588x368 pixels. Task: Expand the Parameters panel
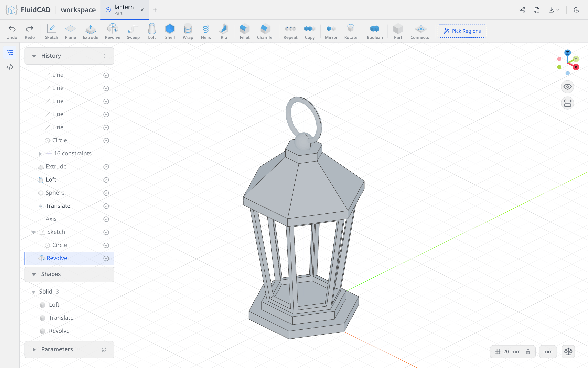34,350
